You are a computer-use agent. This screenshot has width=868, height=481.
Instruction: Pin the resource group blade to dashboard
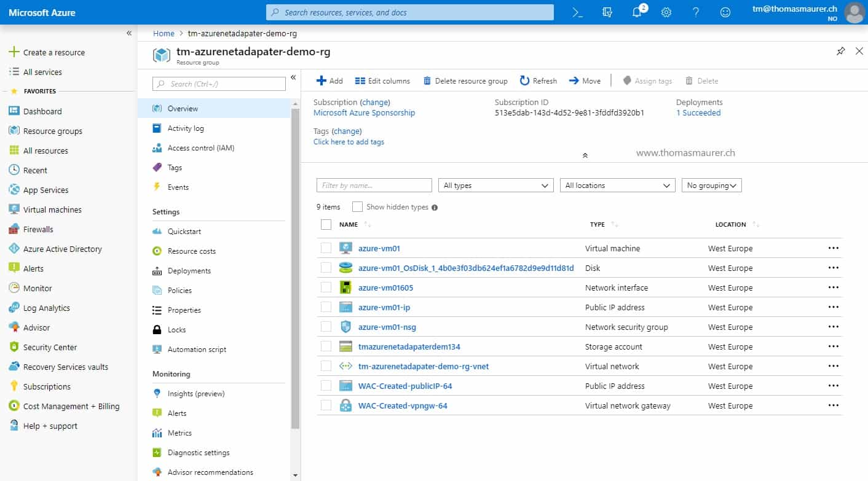[x=840, y=52]
